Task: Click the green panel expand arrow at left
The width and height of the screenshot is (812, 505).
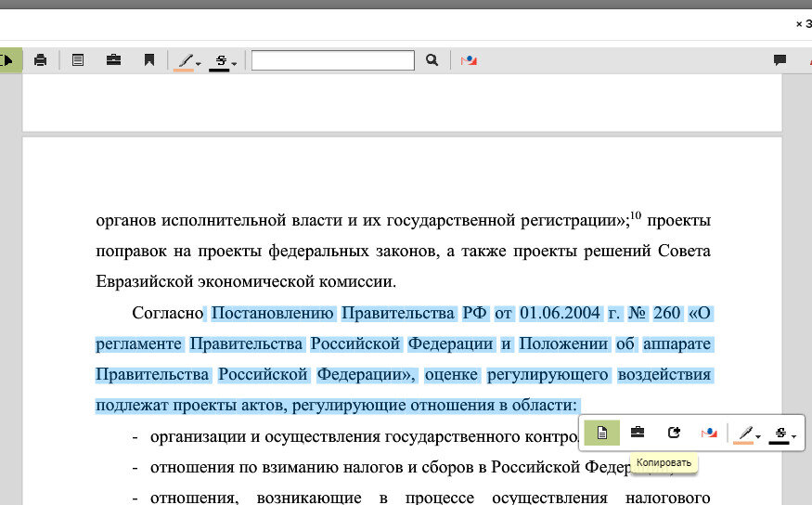Action: click(8, 60)
